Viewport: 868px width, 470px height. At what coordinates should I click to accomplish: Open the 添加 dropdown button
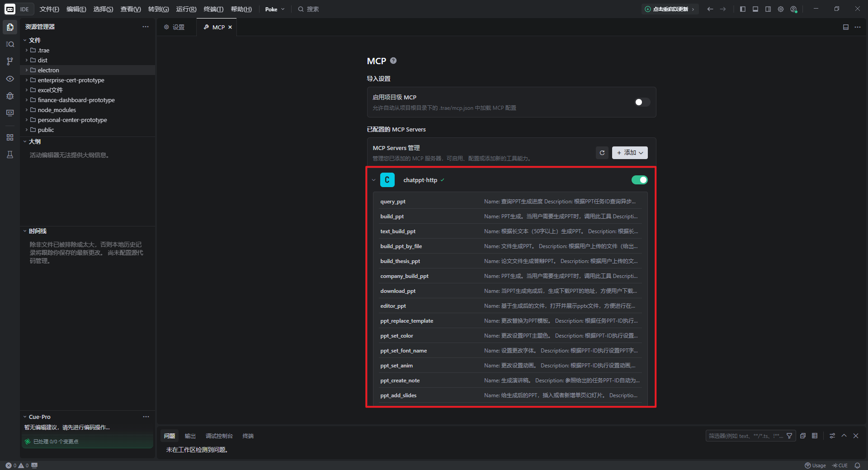pos(630,153)
